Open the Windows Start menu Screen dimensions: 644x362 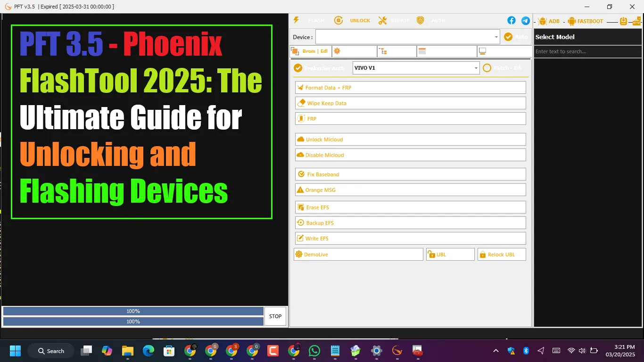pos(15,351)
